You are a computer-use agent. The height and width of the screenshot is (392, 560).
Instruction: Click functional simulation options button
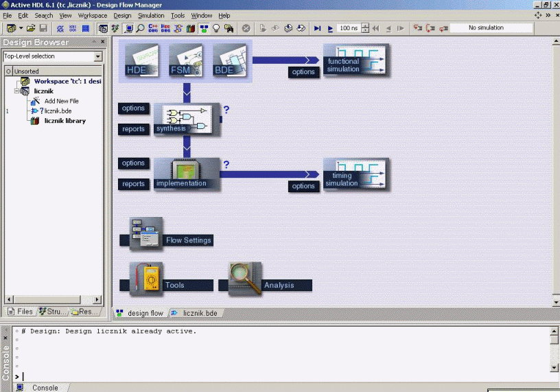point(303,72)
